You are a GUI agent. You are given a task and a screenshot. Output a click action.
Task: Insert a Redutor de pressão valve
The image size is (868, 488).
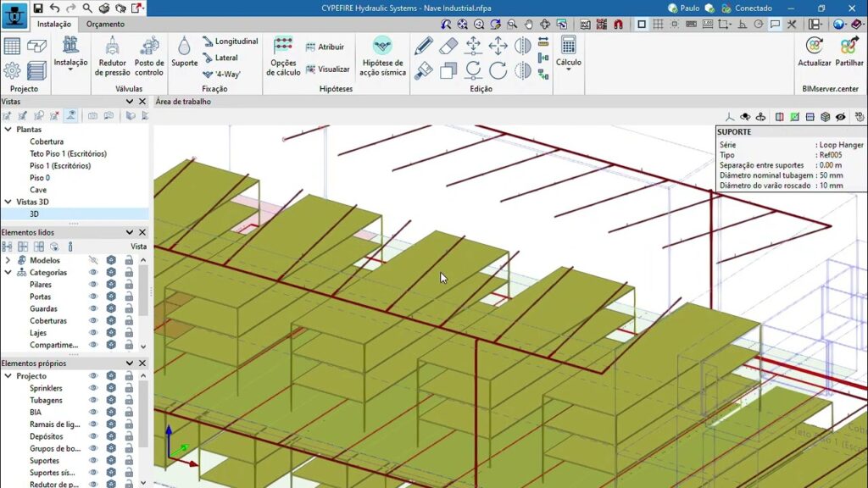coord(113,56)
